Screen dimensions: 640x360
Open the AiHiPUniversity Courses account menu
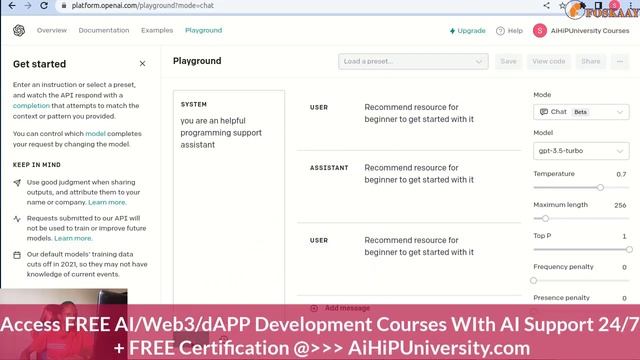tap(581, 31)
